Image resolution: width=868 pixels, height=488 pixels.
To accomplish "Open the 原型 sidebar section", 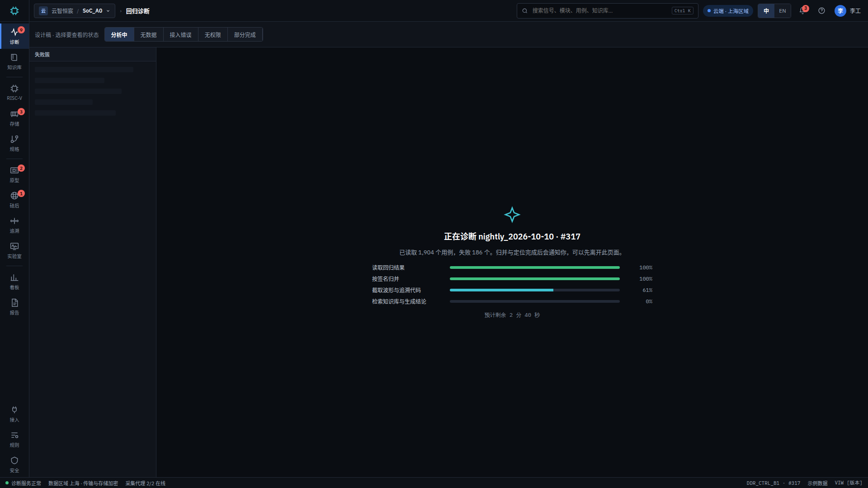I will coord(14,174).
